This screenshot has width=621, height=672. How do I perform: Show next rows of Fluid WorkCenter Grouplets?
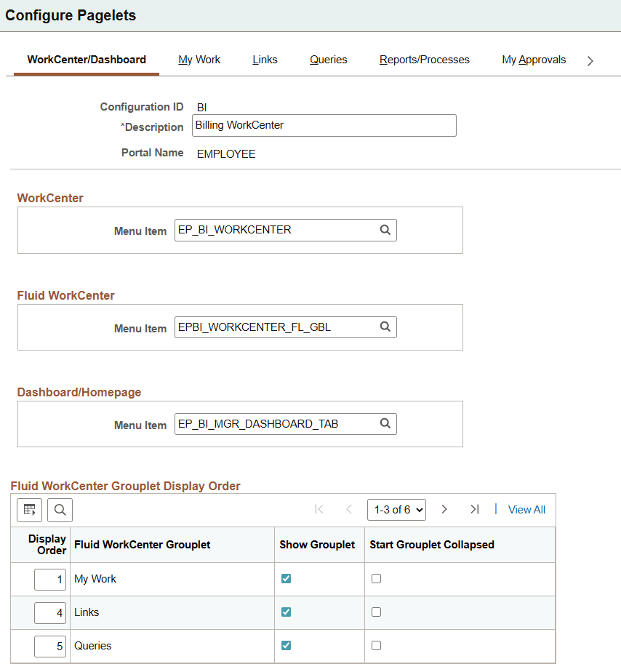point(444,510)
